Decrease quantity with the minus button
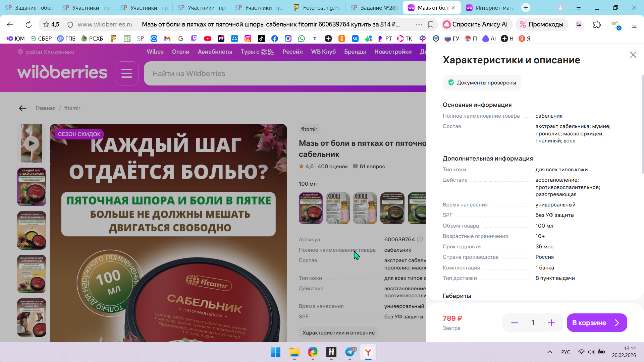 pos(514,323)
